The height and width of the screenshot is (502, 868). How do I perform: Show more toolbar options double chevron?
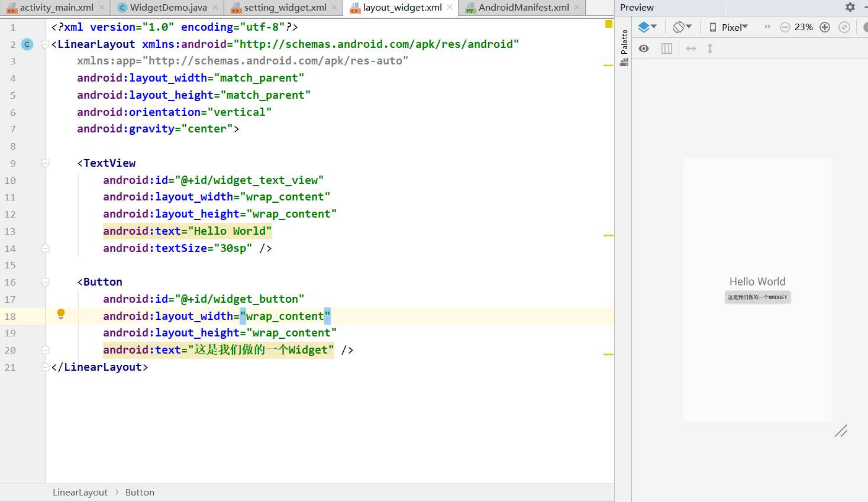coord(767,27)
